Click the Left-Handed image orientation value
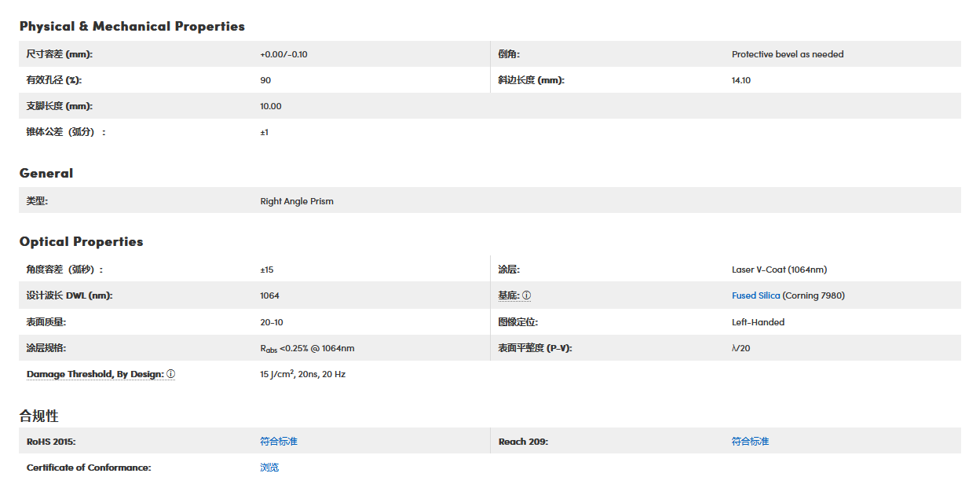This screenshot has width=980, height=499. click(x=758, y=322)
